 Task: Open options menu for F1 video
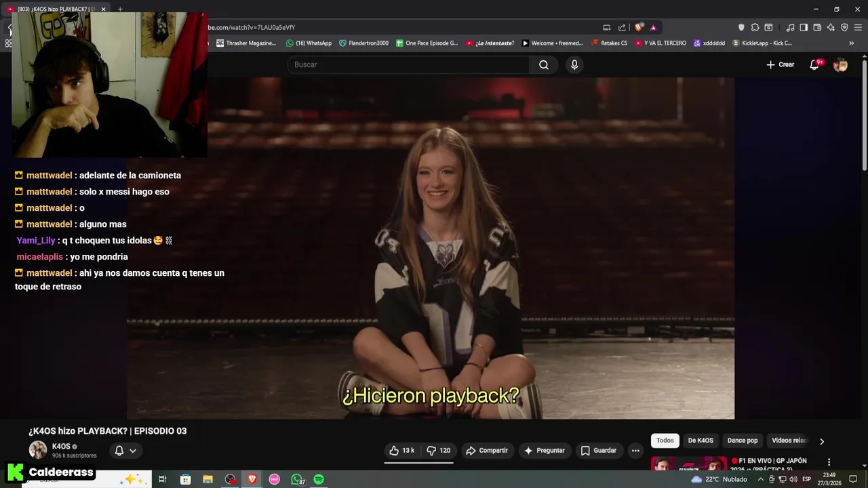coord(829,462)
